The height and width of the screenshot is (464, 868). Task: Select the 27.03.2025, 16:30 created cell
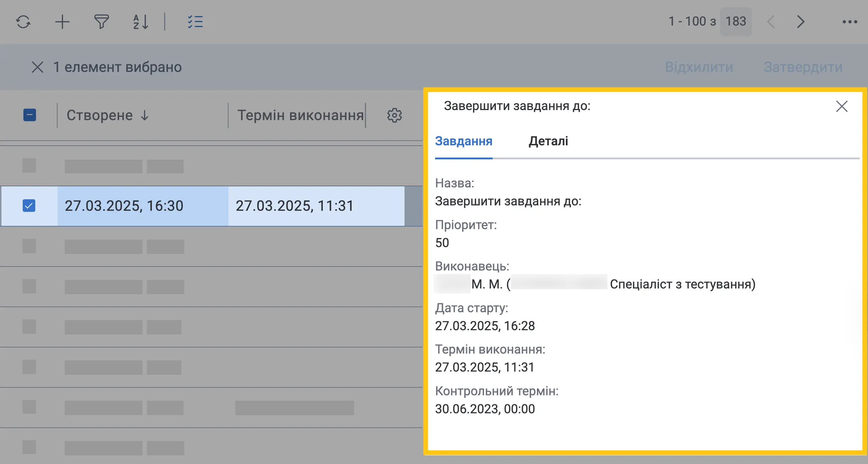tap(143, 206)
